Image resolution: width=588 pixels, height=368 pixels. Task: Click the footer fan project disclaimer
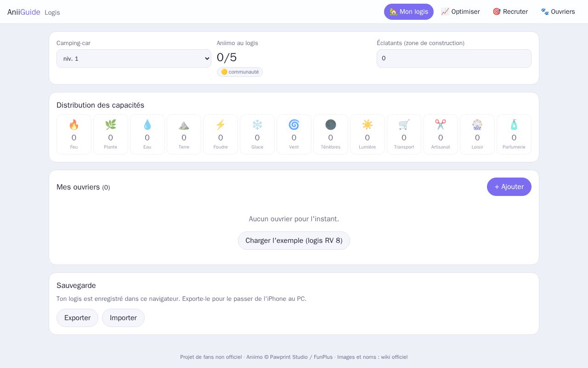point(294,357)
